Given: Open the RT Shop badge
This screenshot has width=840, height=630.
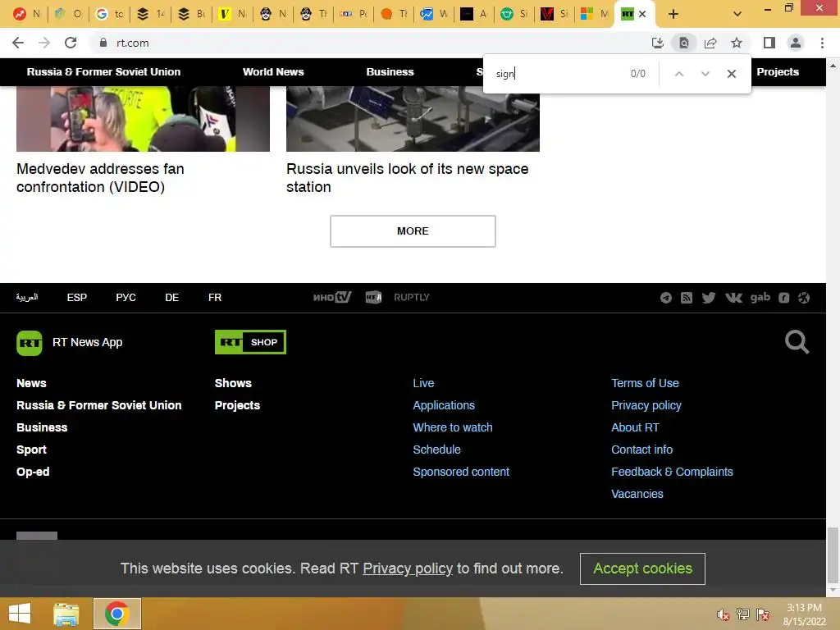Looking at the screenshot, I should click(x=250, y=342).
